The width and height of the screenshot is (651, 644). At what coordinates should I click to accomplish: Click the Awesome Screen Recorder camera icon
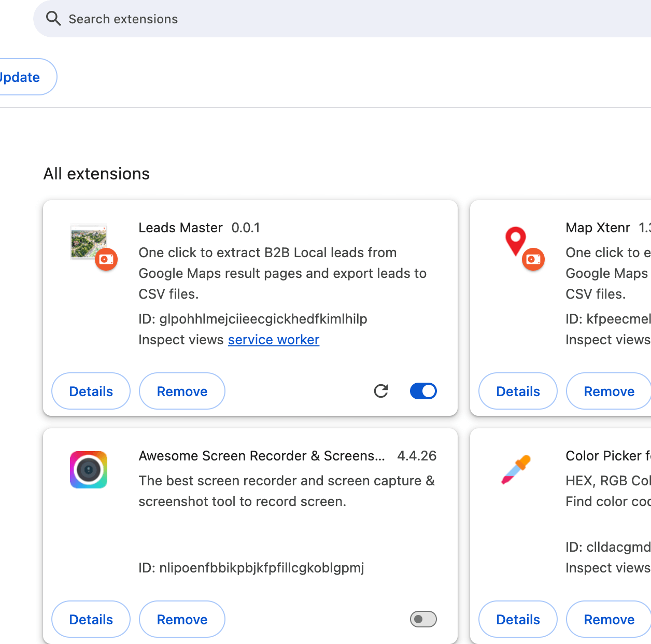coord(89,470)
